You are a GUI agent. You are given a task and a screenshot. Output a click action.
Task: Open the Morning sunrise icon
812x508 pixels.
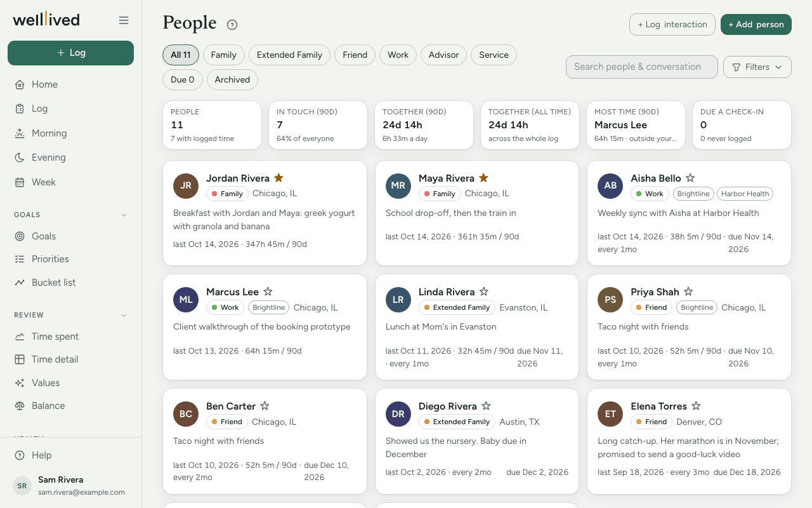pyautogui.click(x=20, y=133)
